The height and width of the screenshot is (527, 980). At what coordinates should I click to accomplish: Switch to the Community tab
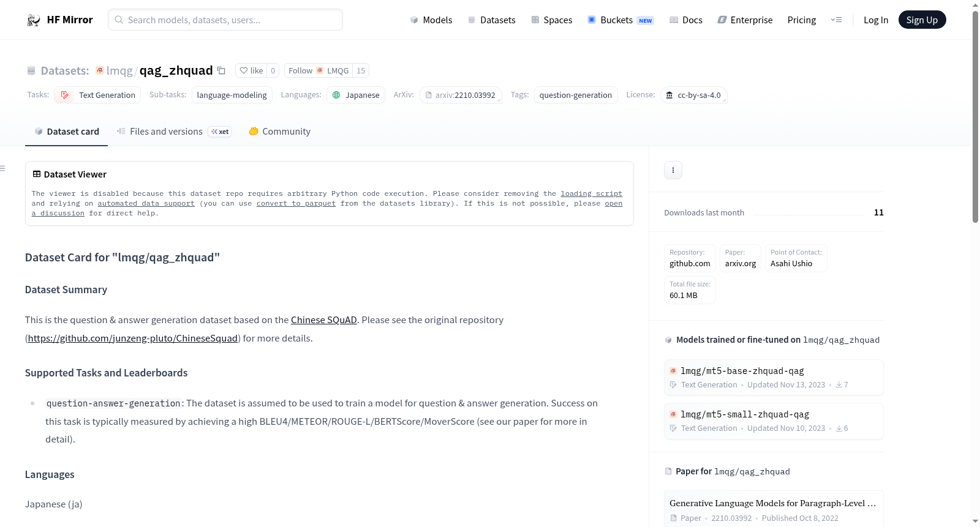[x=279, y=132]
